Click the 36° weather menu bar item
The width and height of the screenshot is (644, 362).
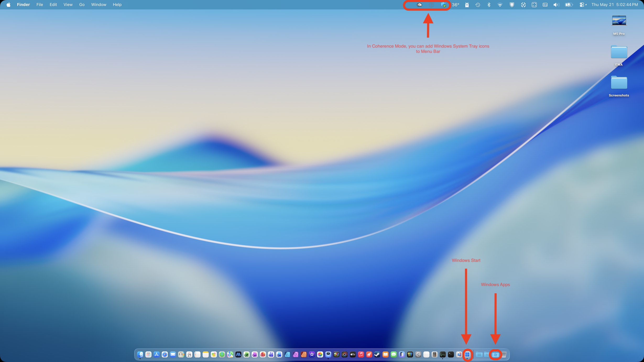click(456, 5)
